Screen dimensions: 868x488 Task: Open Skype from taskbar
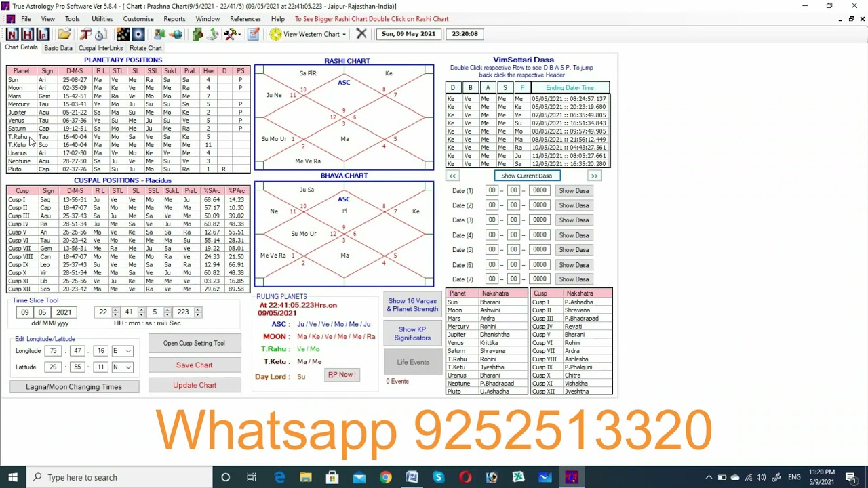tap(438, 477)
